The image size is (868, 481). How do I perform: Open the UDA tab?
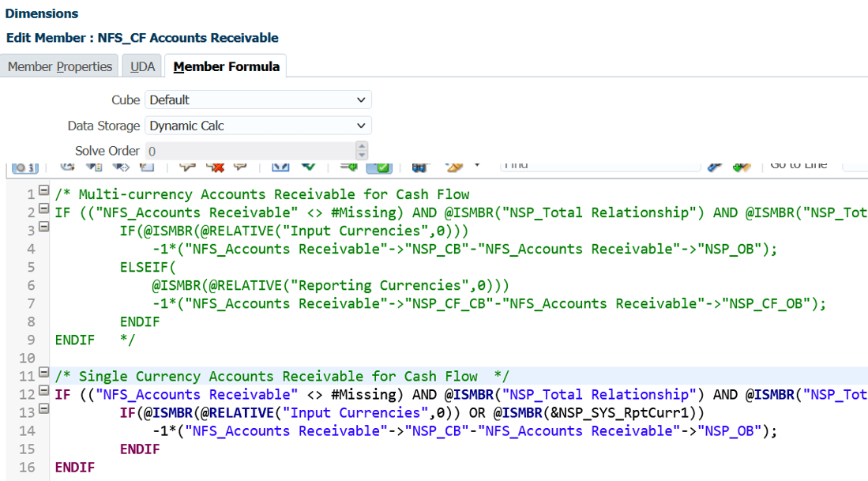(x=142, y=66)
